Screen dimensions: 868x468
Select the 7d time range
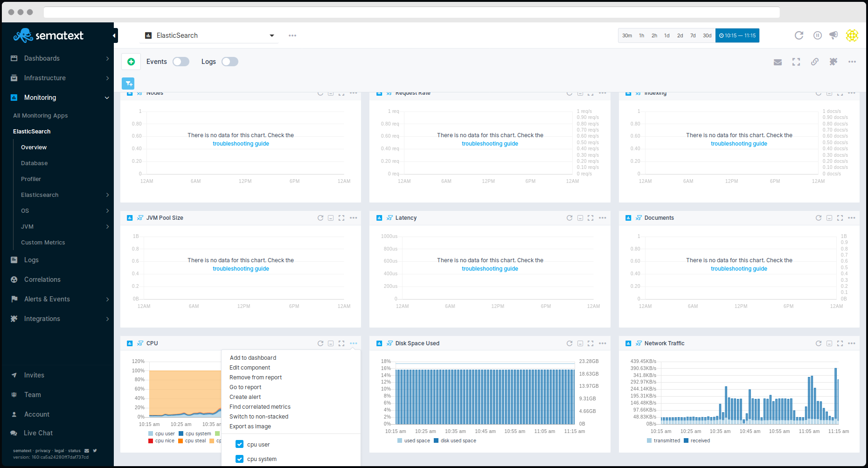(x=693, y=35)
